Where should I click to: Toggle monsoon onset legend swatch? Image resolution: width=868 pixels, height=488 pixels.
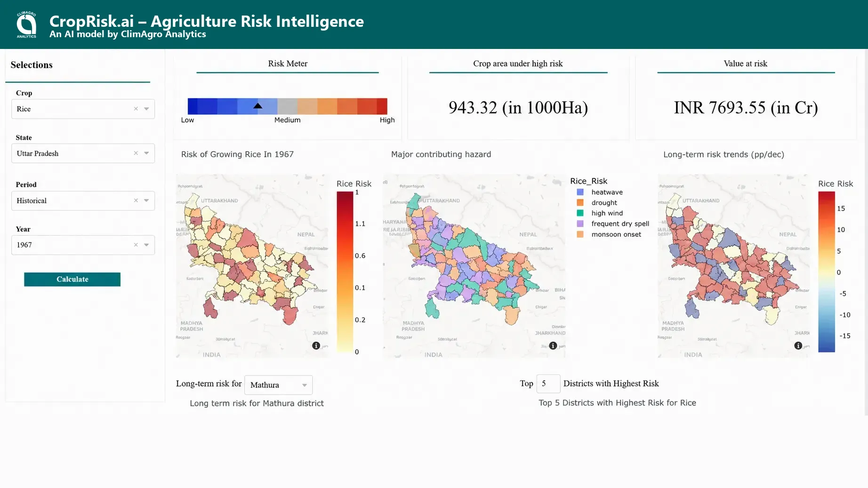tap(580, 234)
